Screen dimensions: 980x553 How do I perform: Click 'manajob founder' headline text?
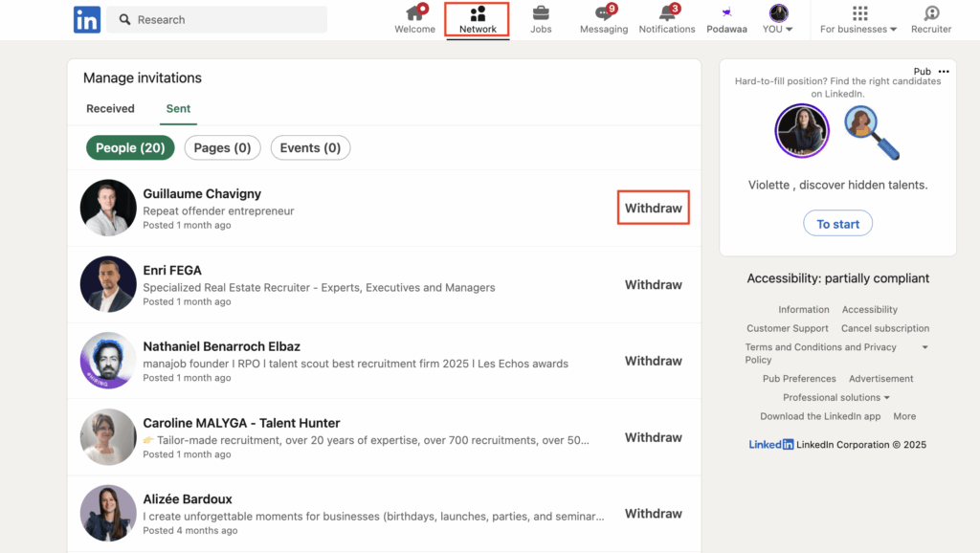[356, 364]
